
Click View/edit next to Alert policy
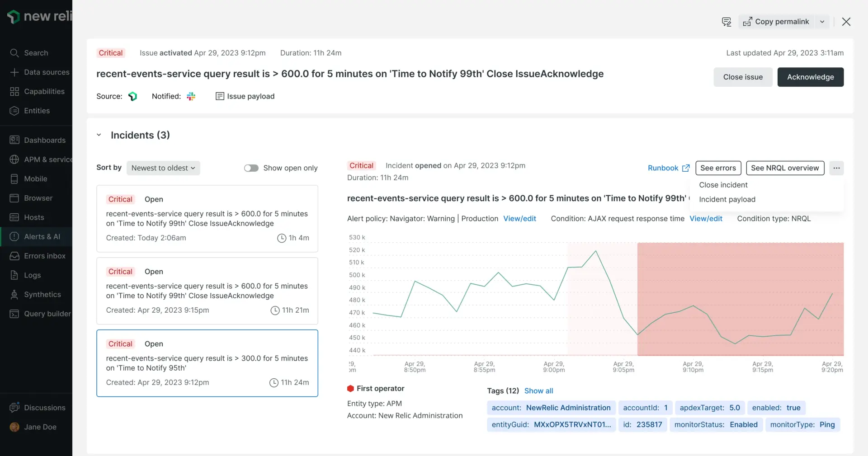coord(519,219)
